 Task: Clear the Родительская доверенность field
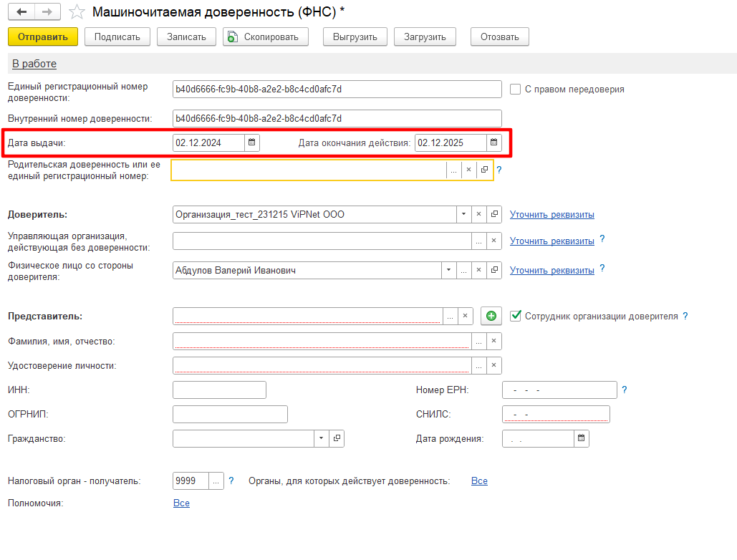click(x=468, y=170)
